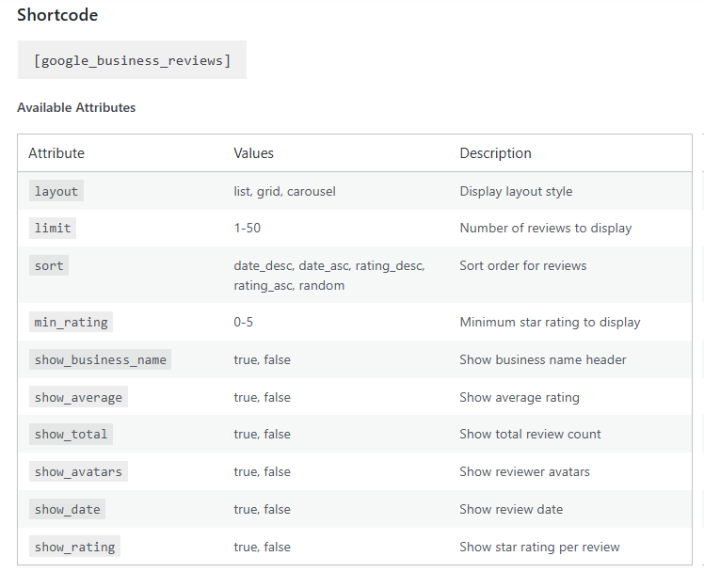This screenshot has width=704, height=572.
Task: Click the Available Attributes subheading
Action: (x=76, y=108)
